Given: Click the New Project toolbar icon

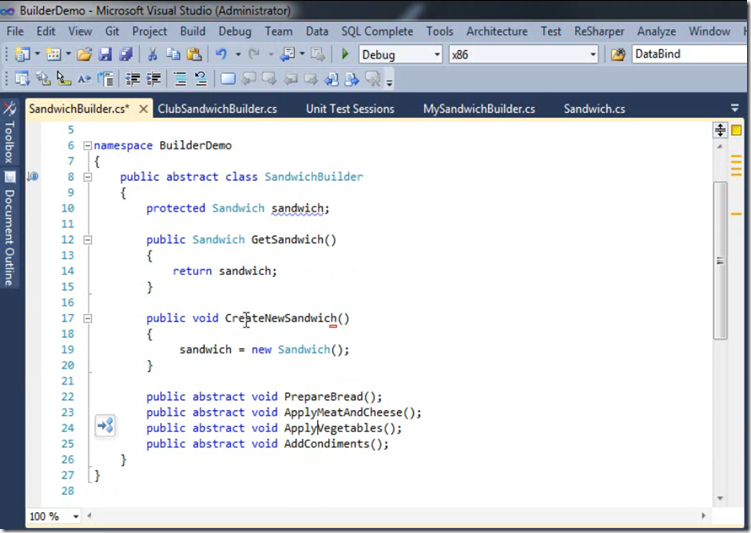Looking at the screenshot, I should (22, 54).
